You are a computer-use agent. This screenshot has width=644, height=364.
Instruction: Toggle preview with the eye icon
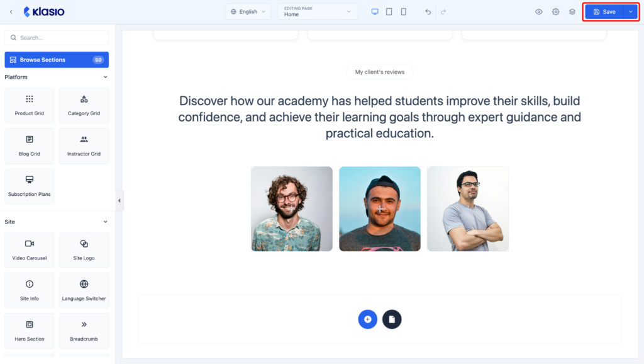(538, 12)
